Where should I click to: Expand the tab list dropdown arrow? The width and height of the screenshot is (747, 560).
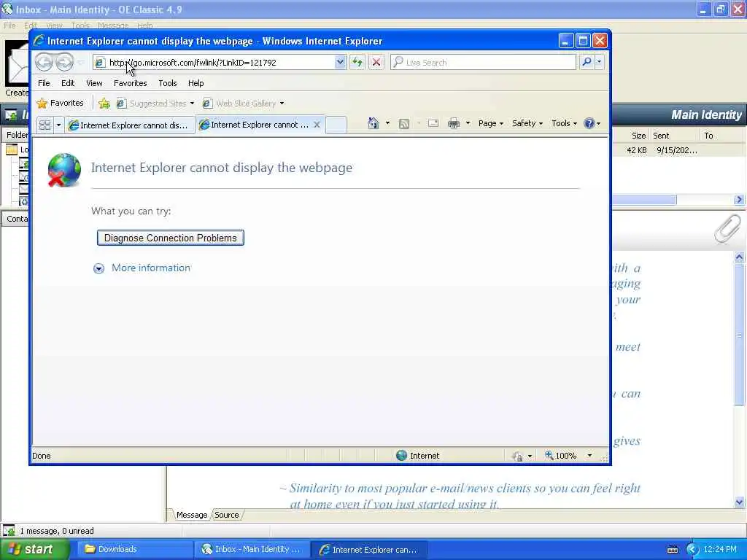click(58, 125)
